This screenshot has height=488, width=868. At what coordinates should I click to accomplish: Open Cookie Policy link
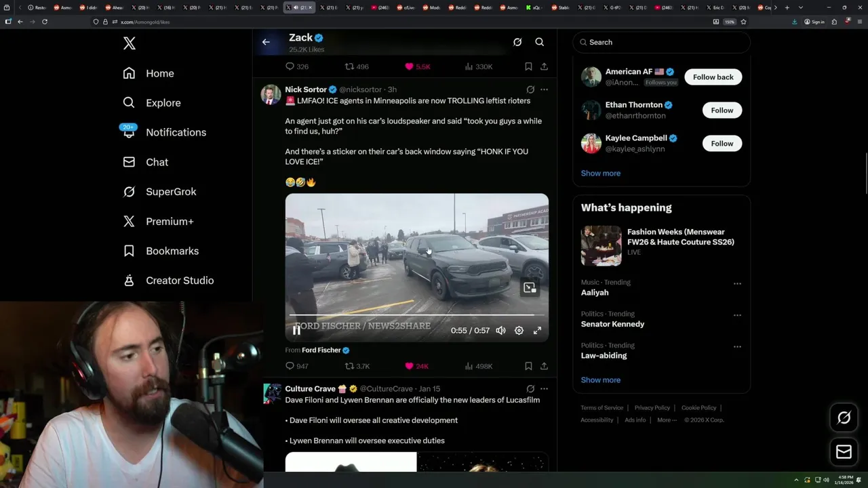[x=698, y=408]
